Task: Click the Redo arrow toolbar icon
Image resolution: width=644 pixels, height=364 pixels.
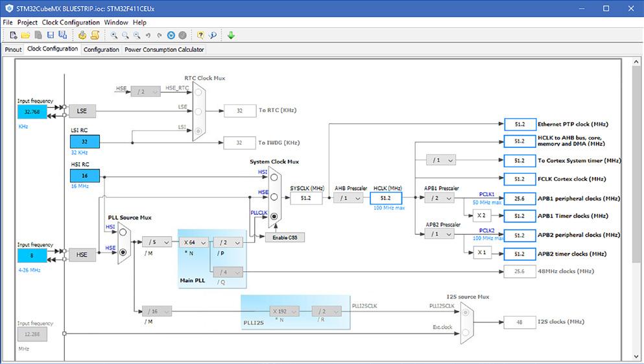Action: click(160, 35)
